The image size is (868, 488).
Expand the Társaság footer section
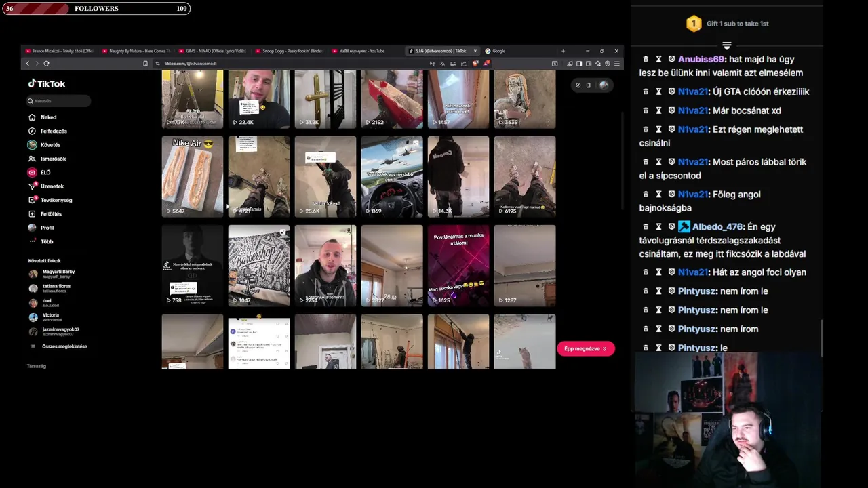37,366
